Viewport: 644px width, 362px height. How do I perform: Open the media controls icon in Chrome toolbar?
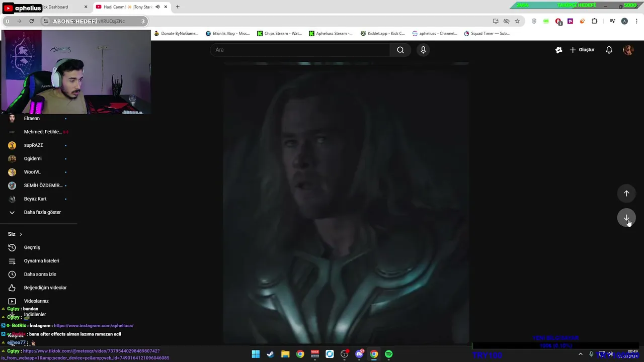612,21
